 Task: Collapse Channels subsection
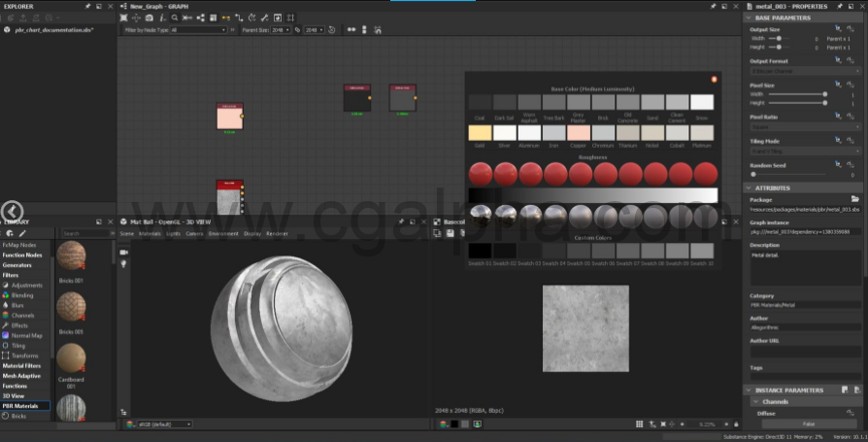pyautogui.click(x=755, y=401)
